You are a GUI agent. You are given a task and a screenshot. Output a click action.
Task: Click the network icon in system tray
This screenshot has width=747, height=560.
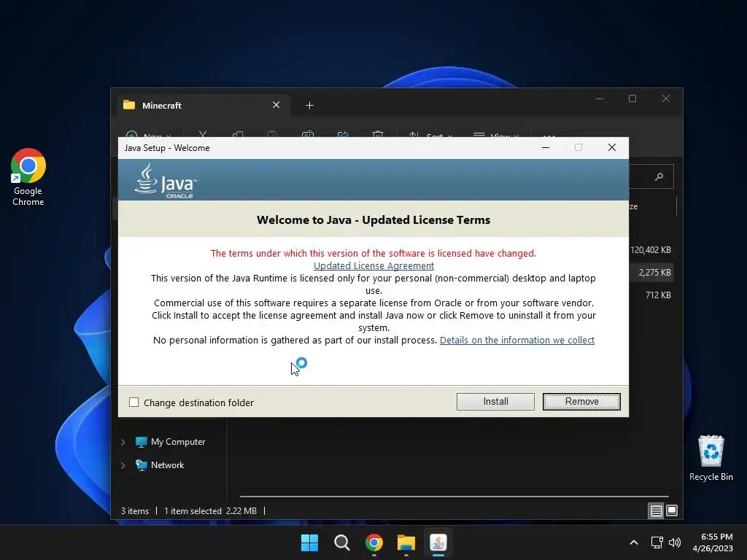(x=657, y=542)
